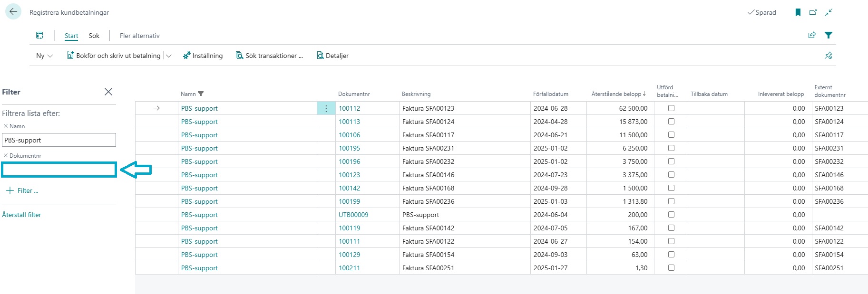Viewport: 868px width, 294px height.
Task: Switch to the Sök tab
Action: [94, 36]
